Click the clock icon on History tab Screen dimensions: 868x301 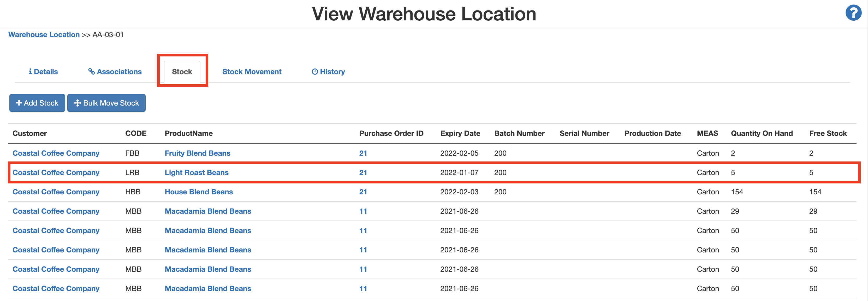pyautogui.click(x=314, y=72)
